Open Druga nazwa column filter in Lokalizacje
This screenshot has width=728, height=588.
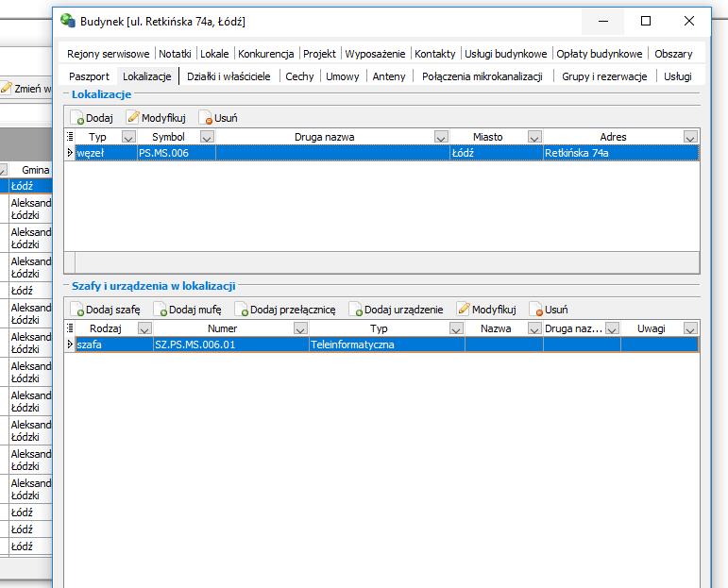[441, 137]
